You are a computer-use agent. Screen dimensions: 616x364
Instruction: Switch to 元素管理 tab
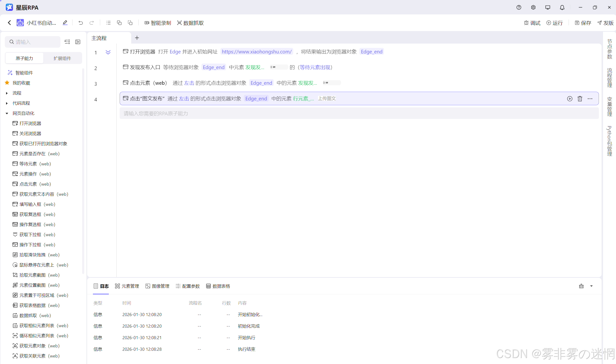(x=127, y=286)
